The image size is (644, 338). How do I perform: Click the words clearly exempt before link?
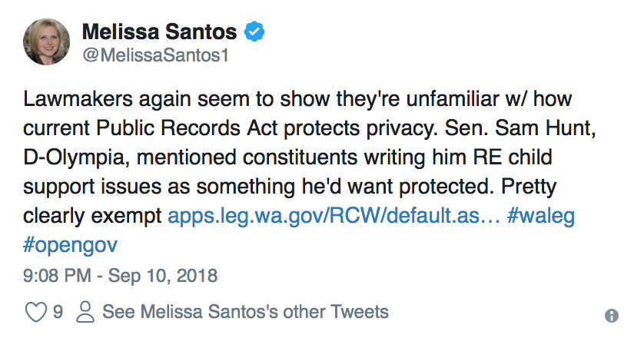(x=92, y=216)
